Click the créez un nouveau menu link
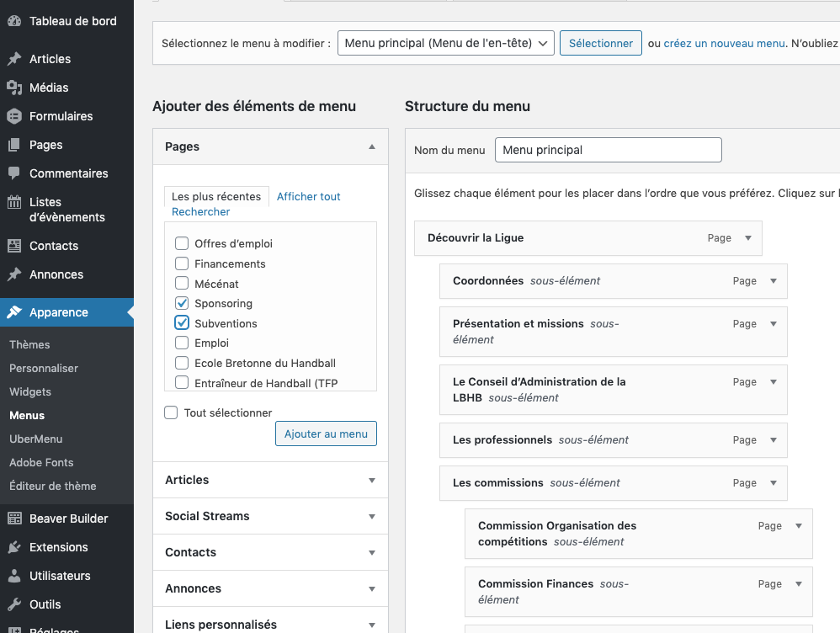Screen dimensions: 840x633 (724, 43)
